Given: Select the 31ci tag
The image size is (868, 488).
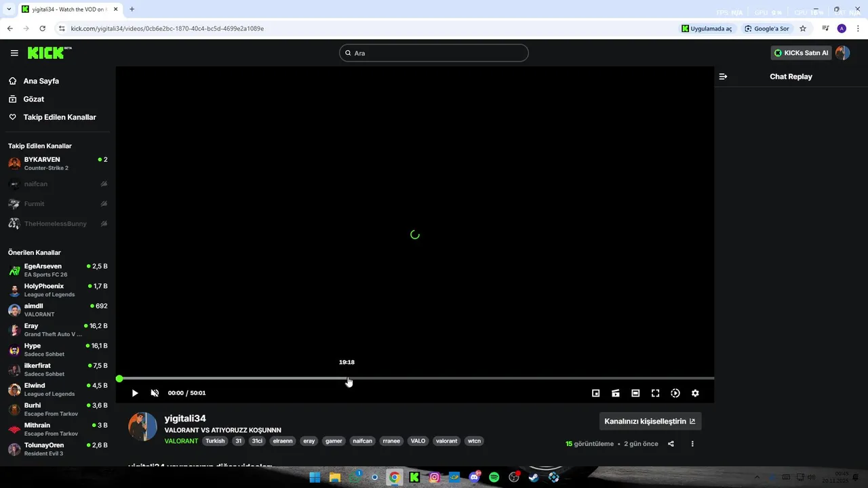Looking at the screenshot, I should (x=257, y=441).
